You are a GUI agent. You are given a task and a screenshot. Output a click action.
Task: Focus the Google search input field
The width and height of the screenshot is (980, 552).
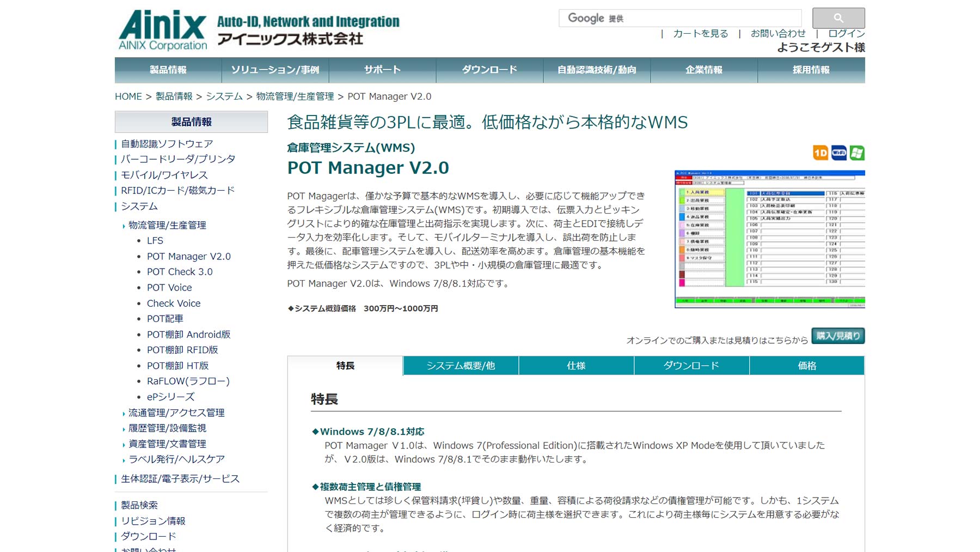(x=680, y=18)
